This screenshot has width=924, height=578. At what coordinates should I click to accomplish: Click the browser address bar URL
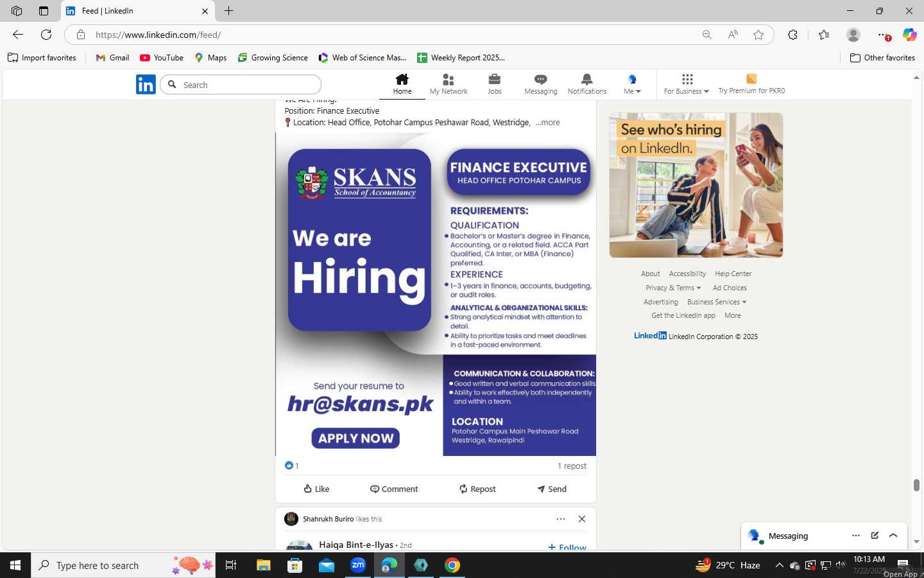pyautogui.click(x=158, y=35)
